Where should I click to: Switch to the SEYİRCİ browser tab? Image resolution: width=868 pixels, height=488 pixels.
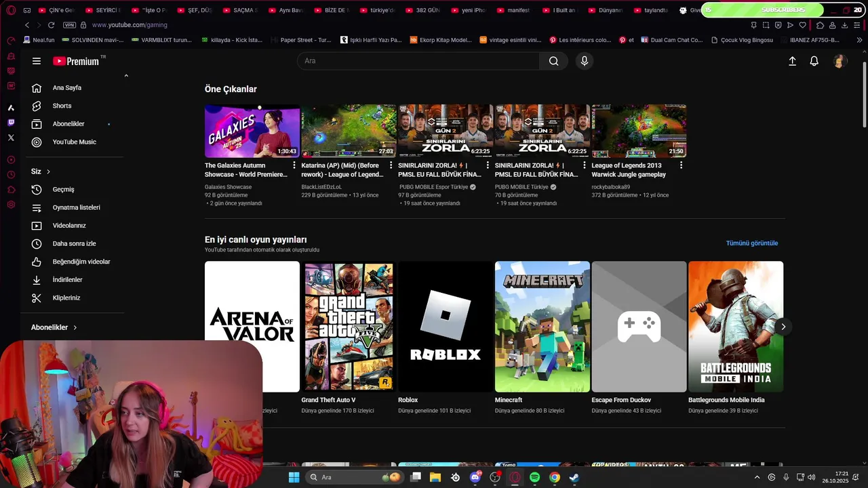point(103,10)
